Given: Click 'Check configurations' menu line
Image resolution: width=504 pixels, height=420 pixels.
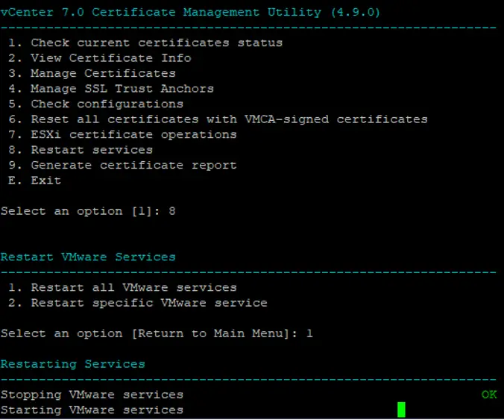Looking at the screenshot, I should 95,104.
